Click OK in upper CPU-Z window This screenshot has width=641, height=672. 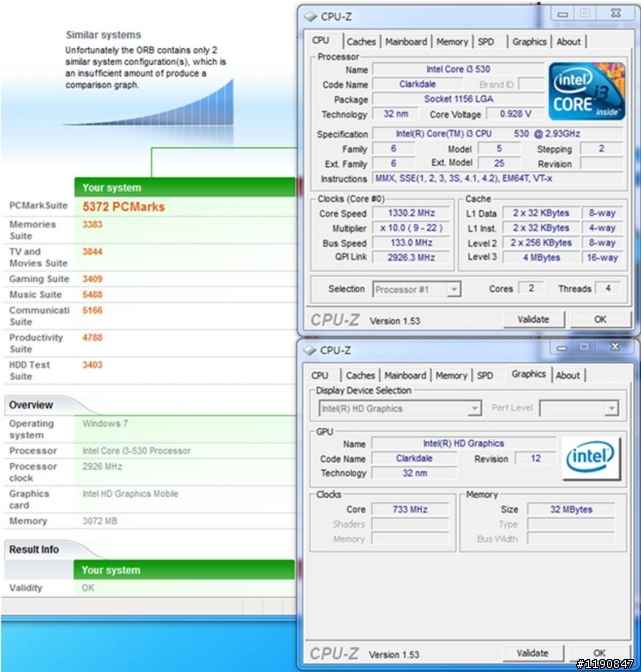click(600, 319)
